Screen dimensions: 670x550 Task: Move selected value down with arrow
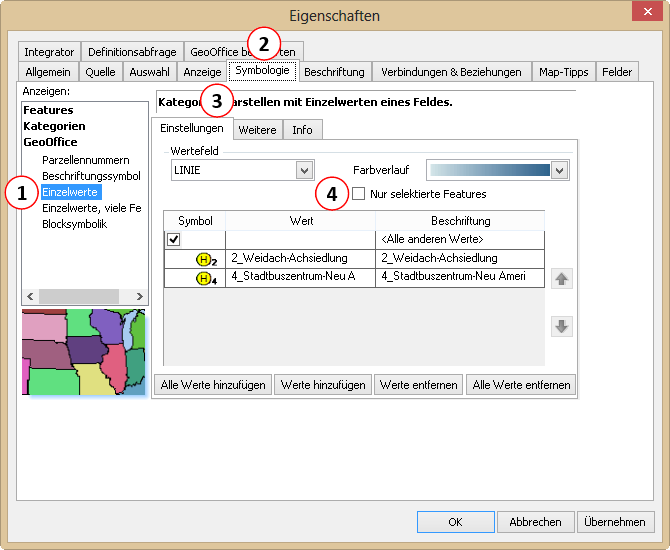click(x=562, y=327)
